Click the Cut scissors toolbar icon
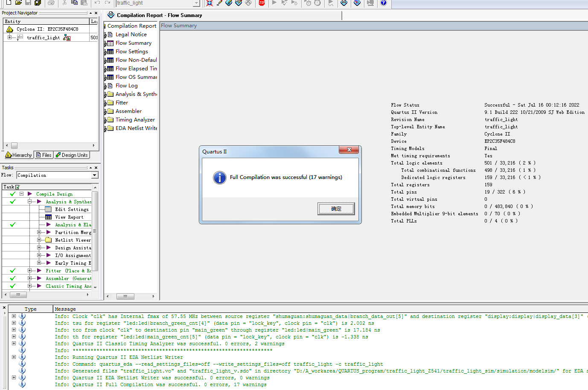The width and height of the screenshot is (588, 390). 64,3
